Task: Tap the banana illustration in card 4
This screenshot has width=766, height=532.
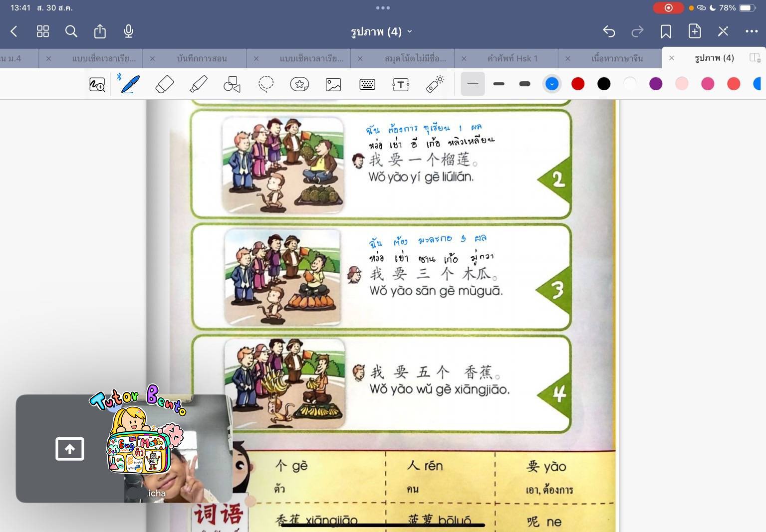Action: point(284,384)
